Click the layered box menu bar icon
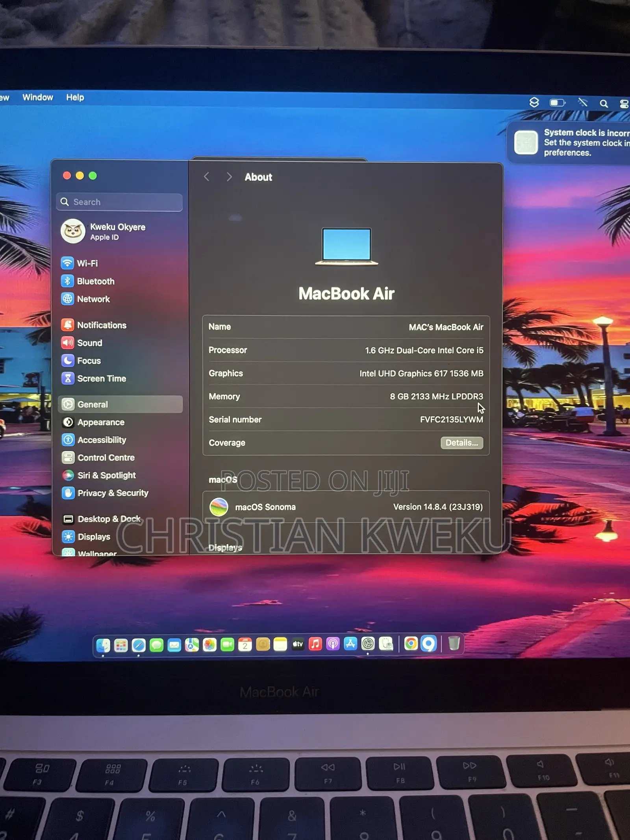 [x=534, y=102]
